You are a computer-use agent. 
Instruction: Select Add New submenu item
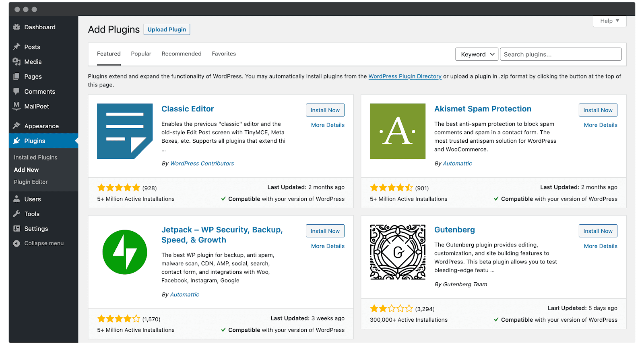[x=26, y=170]
